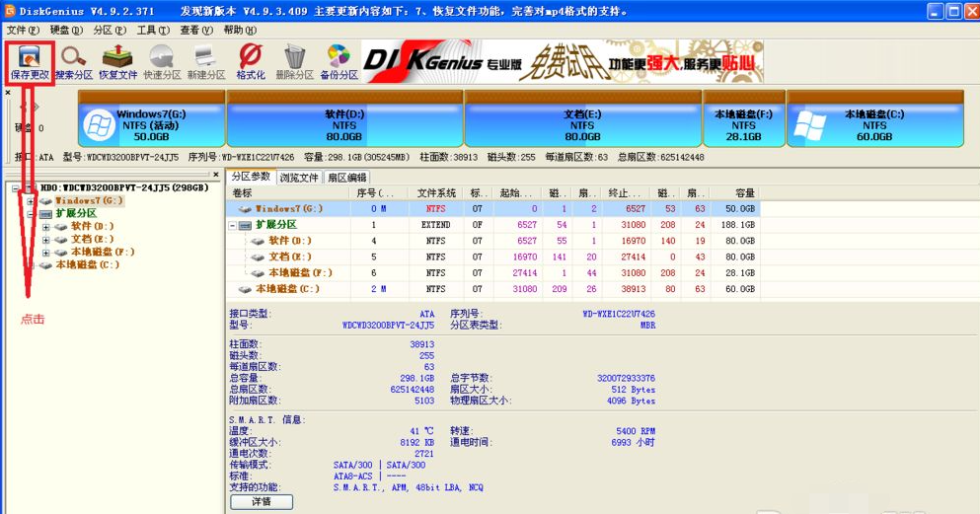Open the 分区(P) menu
The image size is (980, 514).
[110, 30]
